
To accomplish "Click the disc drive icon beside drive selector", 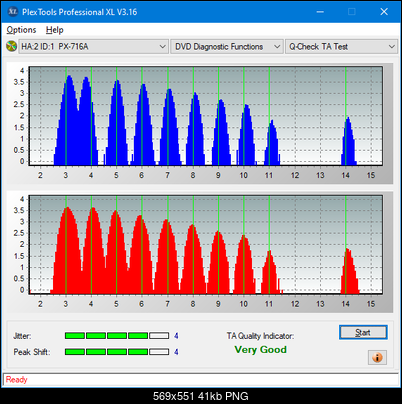I will [x=11, y=46].
